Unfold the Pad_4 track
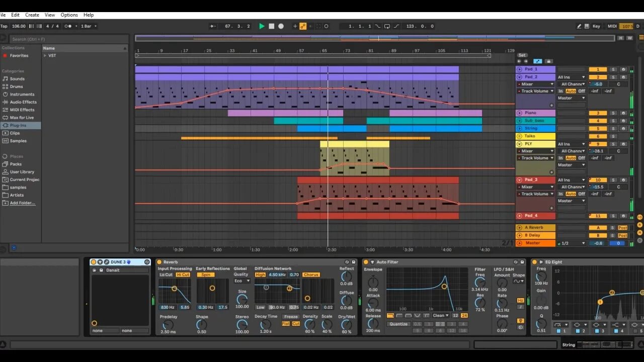The image size is (644, 362). tap(520, 216)
